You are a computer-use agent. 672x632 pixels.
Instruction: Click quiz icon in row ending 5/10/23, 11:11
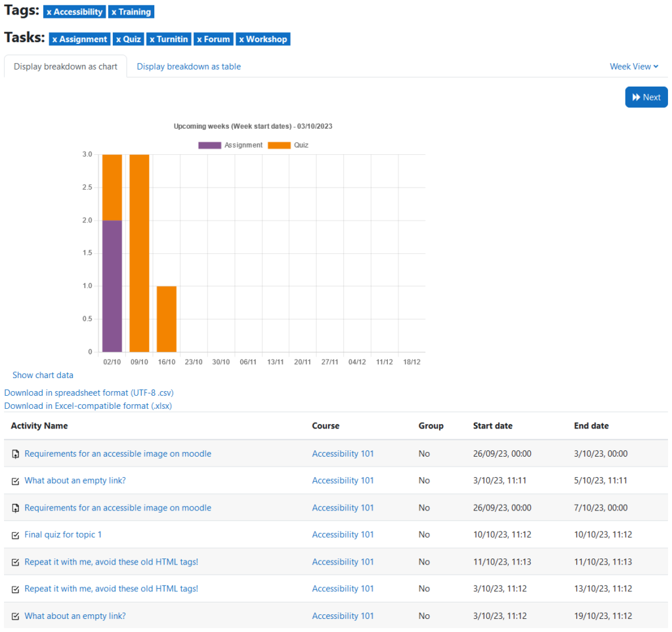(16, 481)
